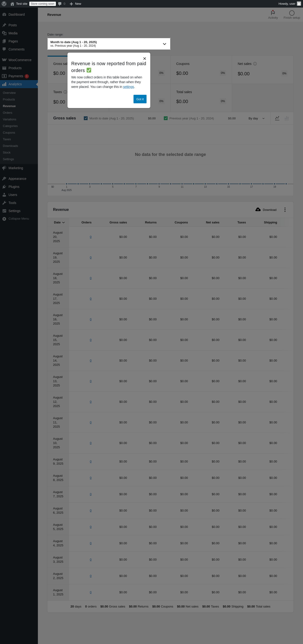
Task: Open orders link for August 1, 2025
Action: (x=91, y=592)
